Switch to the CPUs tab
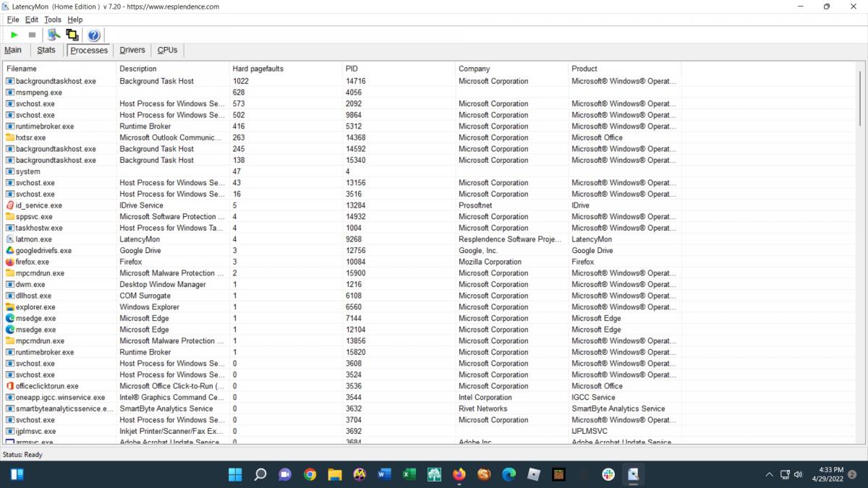 click(167, 51)
